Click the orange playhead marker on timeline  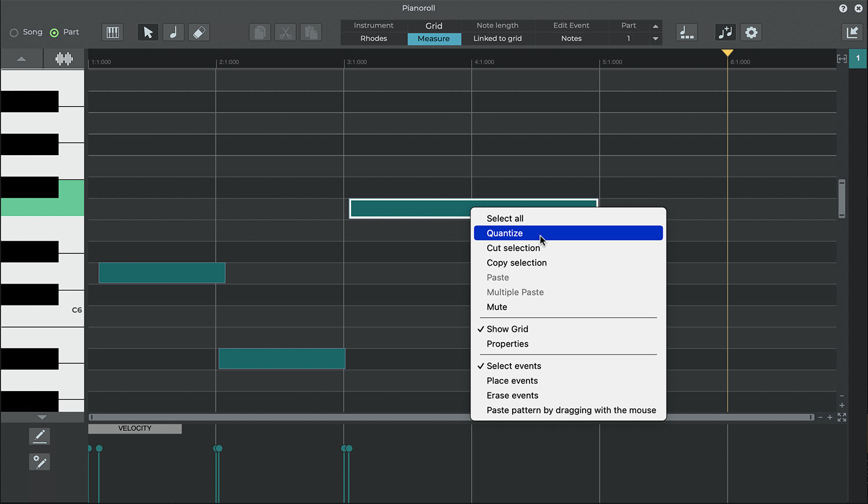coord(727,53)
